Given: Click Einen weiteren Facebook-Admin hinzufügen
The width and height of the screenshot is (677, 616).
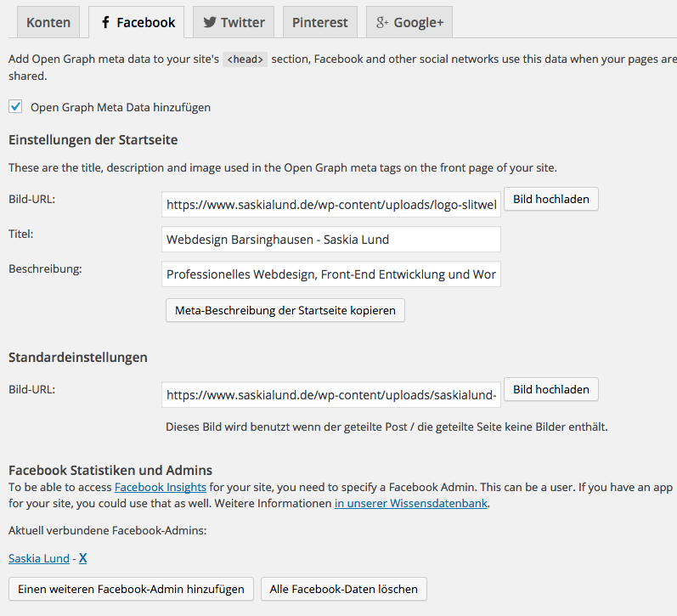Looking at the screenshot, I should [x=131, y=589].
